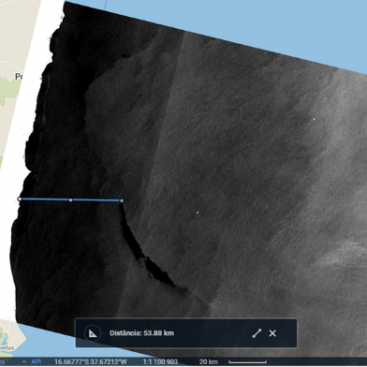This screenshot has width=367, height=367.
Task: Click the Distância 53.88 km readout
Action: (x=142, y=333)
